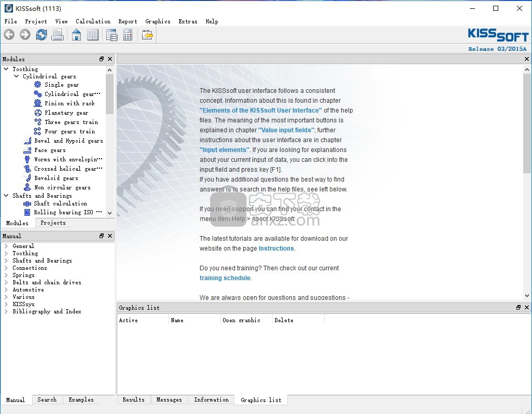This screenshot has width=532, height=414.
Task: Click the Modules list scroll-down arrow
Action: point(109,213)
